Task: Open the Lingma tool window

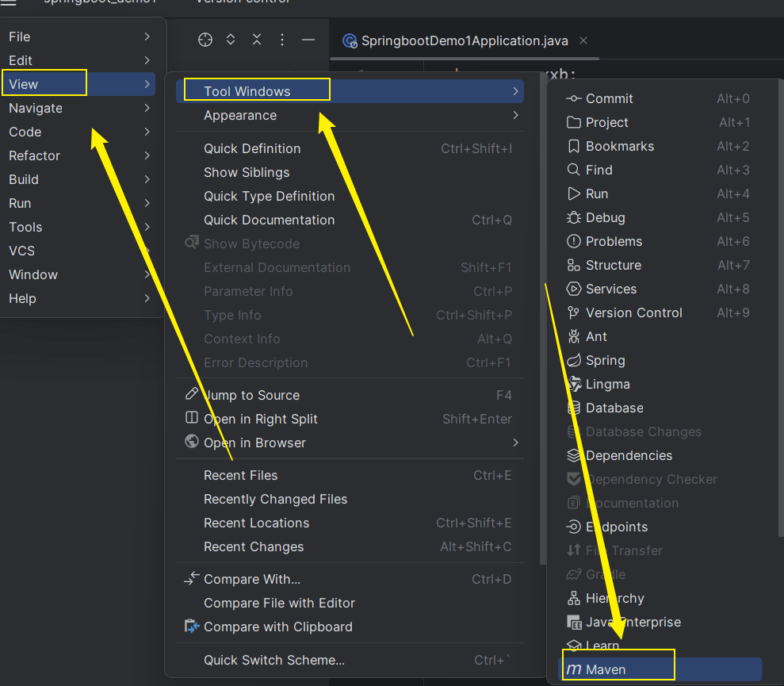Action: click(660, 385)
